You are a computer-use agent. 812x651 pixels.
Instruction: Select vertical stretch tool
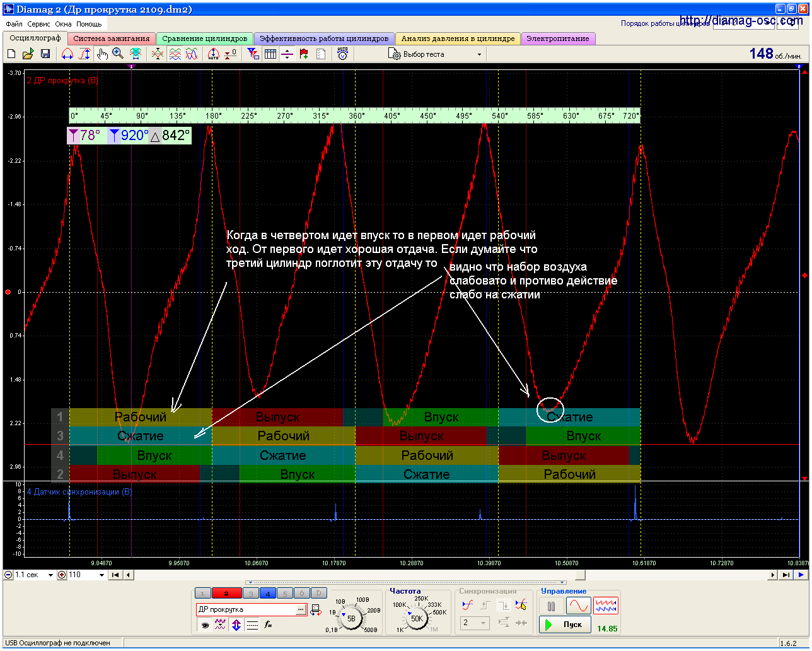[x=84, y=54]
